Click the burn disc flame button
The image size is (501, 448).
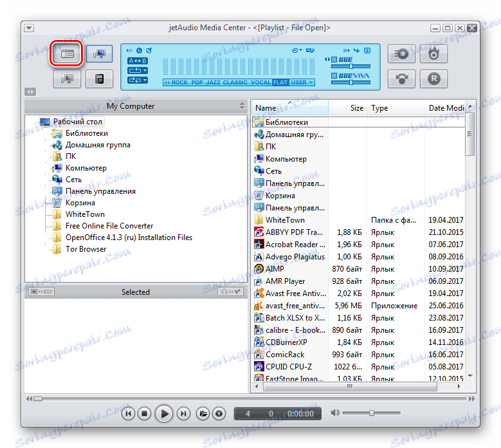[433, 53]
